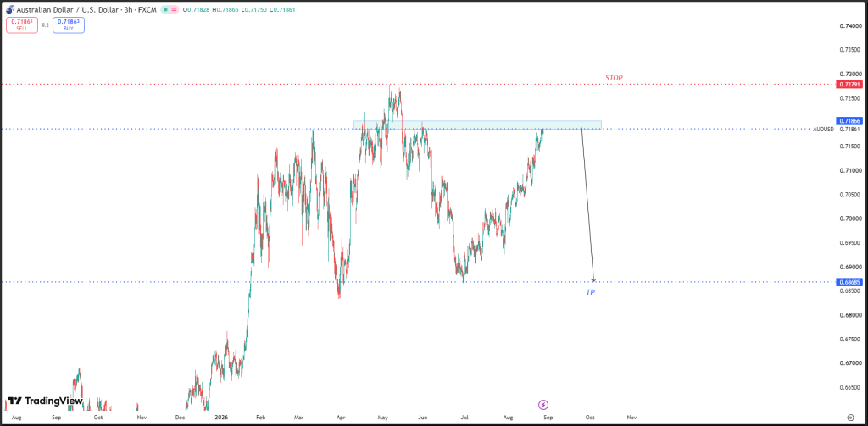This screenshot has width=868, height=426.
Task: Click the SELL 0.71861 button
Action: tap(22, 25)
